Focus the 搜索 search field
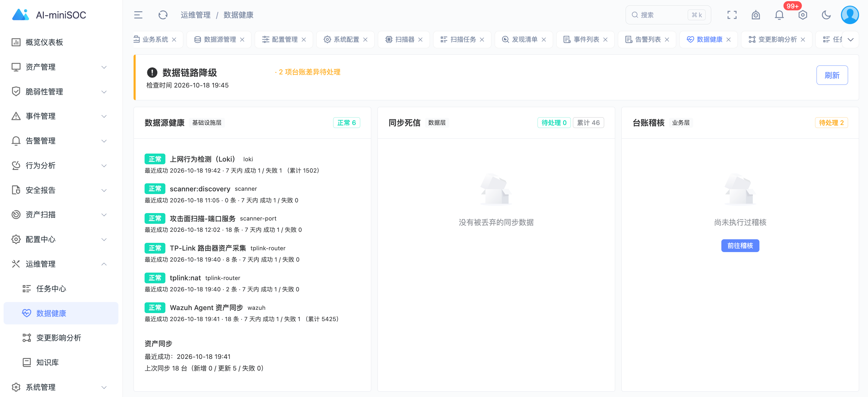 [668, 15]
